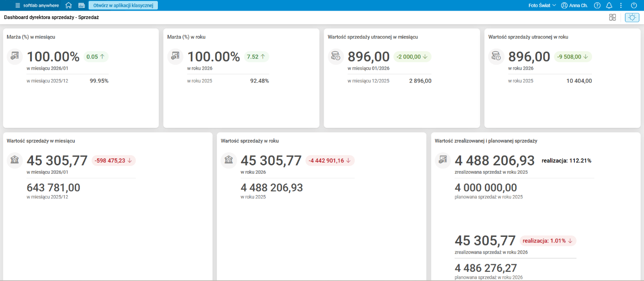Click the power logout icon
The image size is (644, 281).
(634, 6)
